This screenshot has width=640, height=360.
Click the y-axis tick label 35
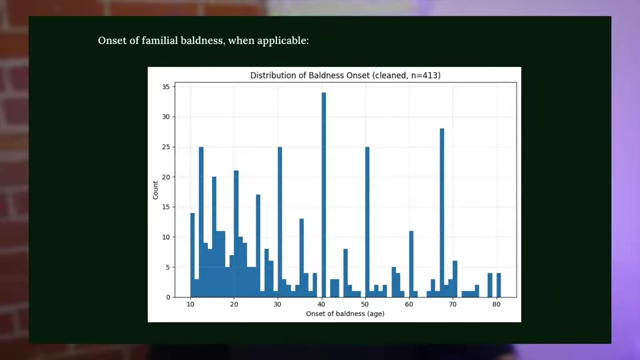(166, 87)
